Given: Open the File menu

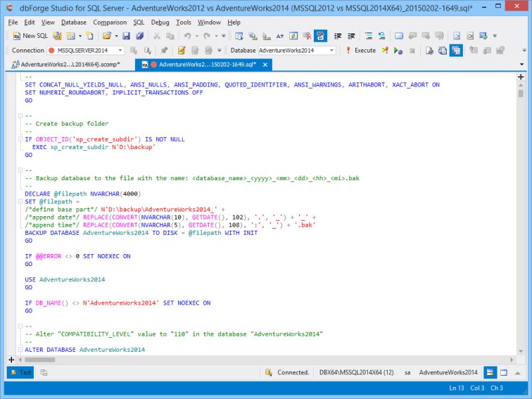Looking at the screenshot, I should pos(13,23).
